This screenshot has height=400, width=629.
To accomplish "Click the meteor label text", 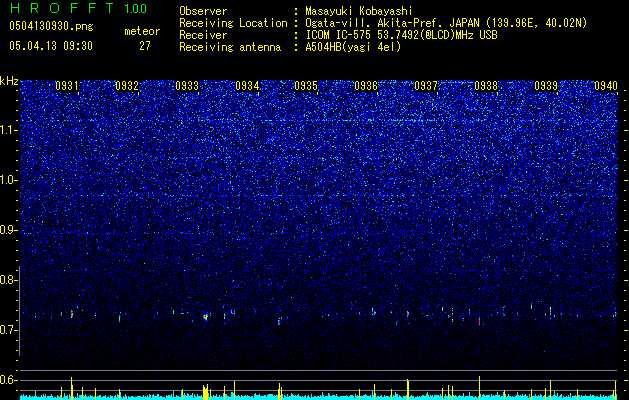I will [142, 31].
